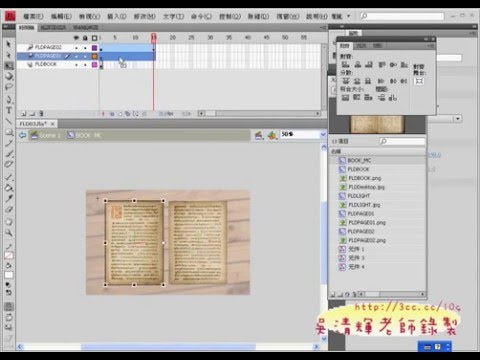
Task: Click the fill color swatch
Action: [9, 275]
